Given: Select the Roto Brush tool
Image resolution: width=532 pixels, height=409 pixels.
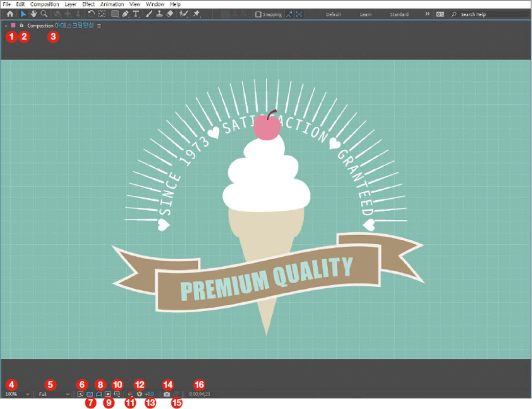Looking at the screenshot, I should coord(183,14).
